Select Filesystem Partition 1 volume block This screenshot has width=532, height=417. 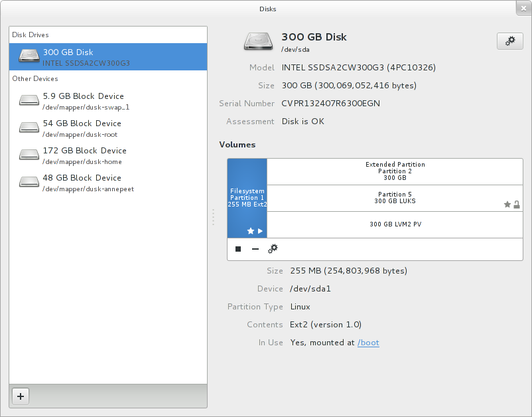[247, 197]
